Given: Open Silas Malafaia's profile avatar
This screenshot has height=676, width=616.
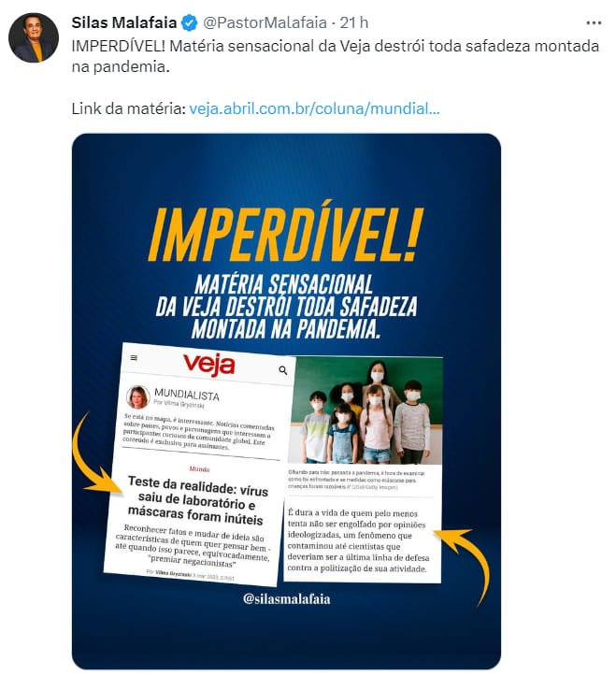Looking at the screenshot, I should point(34,37).
